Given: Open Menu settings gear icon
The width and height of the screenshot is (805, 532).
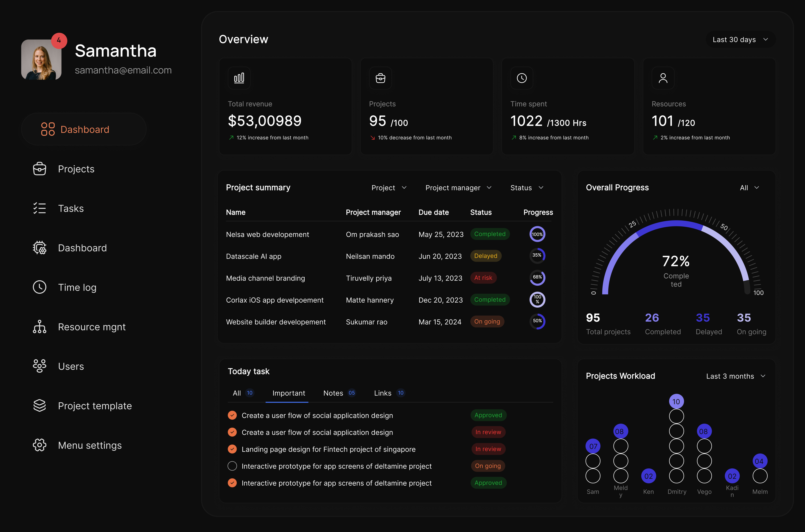Looking at the screenshot, I should pos(40,445).
